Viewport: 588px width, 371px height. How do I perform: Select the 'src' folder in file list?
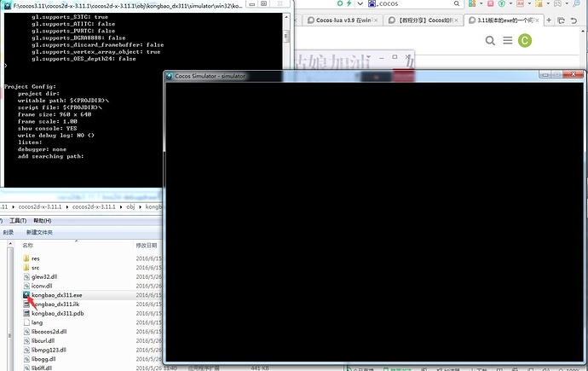pos(36,268)
